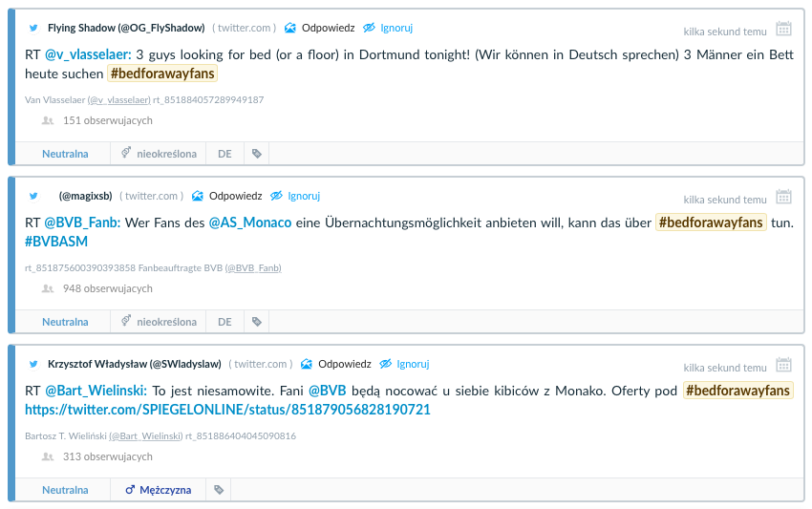Open the calendar icon on the @magixsb post

pos(783,197)
